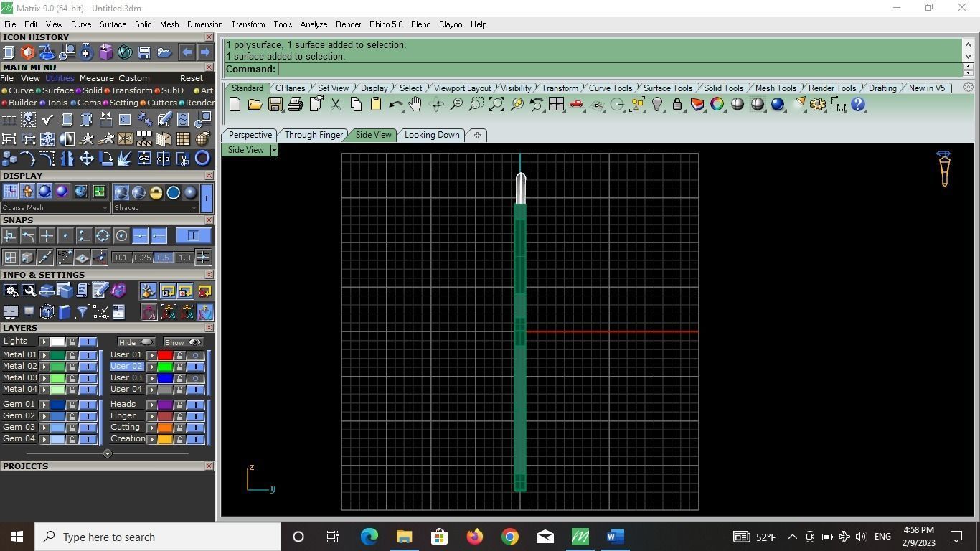Click the padlock icon in Standard toolbar

[677, 105]
